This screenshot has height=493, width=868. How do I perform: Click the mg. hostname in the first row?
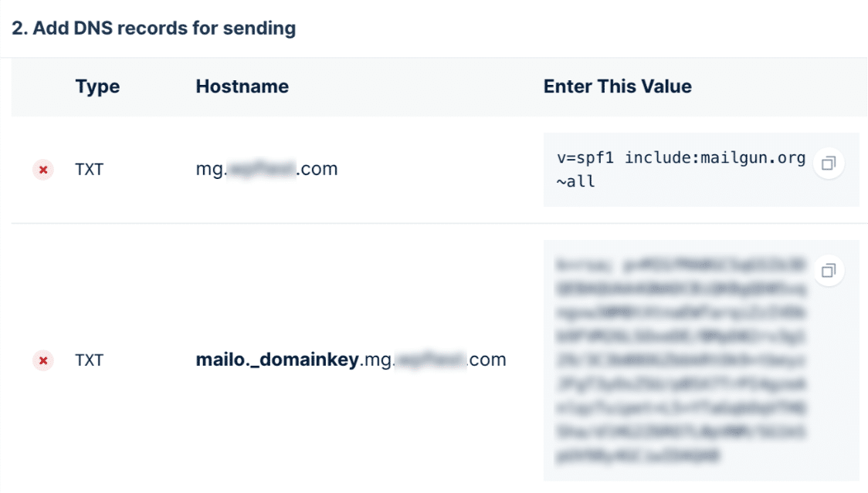tap(266, 169)
